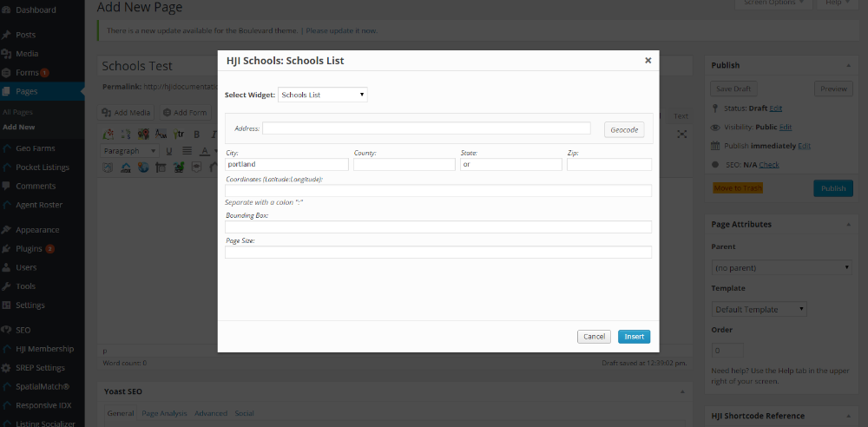
Task: Go to All Pages submenu
Action: (17, 112)
